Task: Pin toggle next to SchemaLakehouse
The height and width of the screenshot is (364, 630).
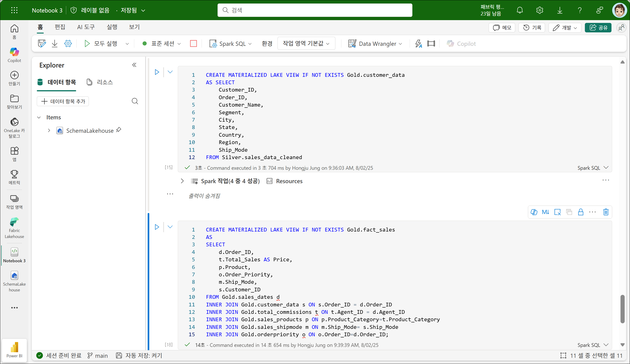Action: tap(119, 130)
